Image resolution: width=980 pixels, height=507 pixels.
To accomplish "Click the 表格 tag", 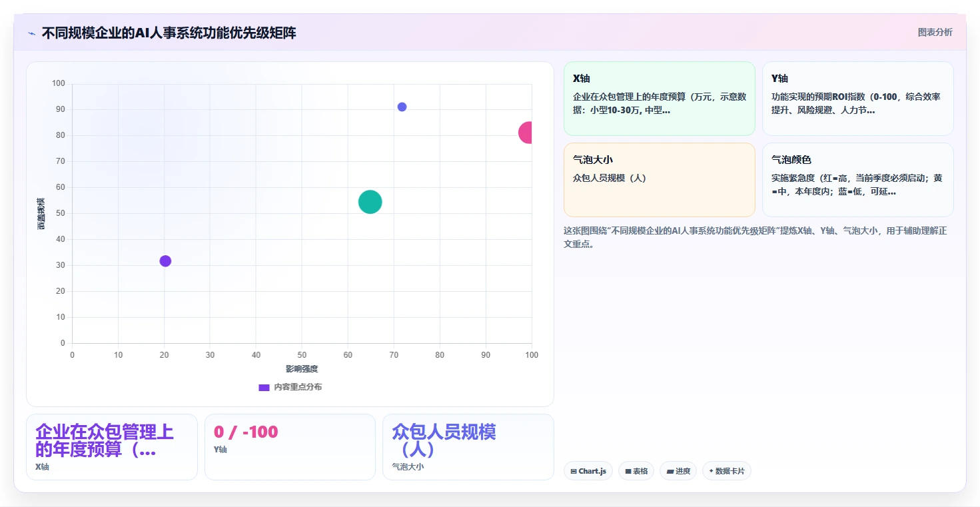I will (x=636, y=471).
